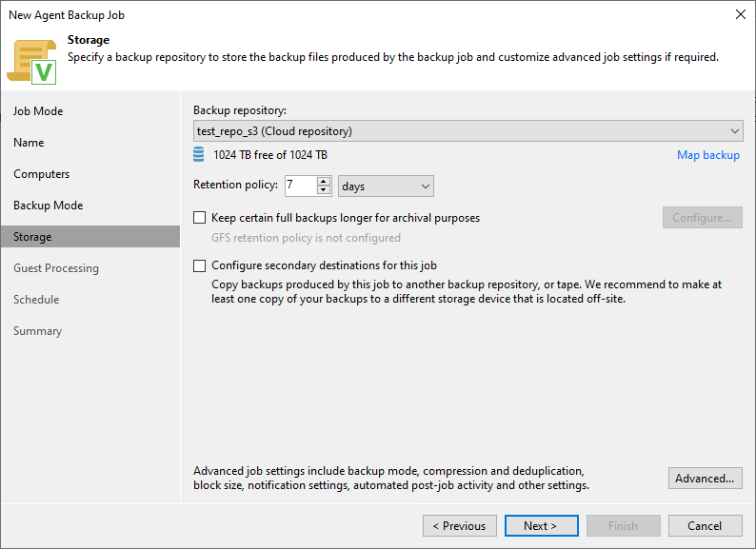Check Configure secondary destinations for this job
This screenshot has height=549, width=756.
coord(200,265)
